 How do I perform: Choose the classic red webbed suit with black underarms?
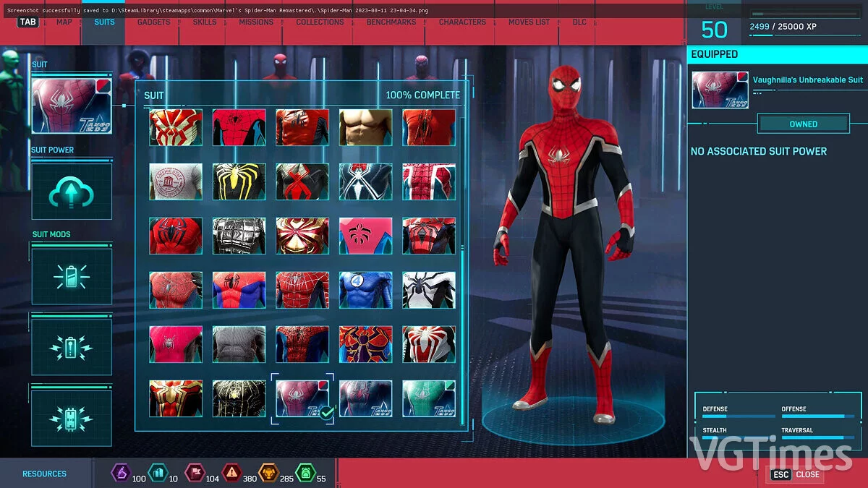pyautogui.click(x=239, y=127)
